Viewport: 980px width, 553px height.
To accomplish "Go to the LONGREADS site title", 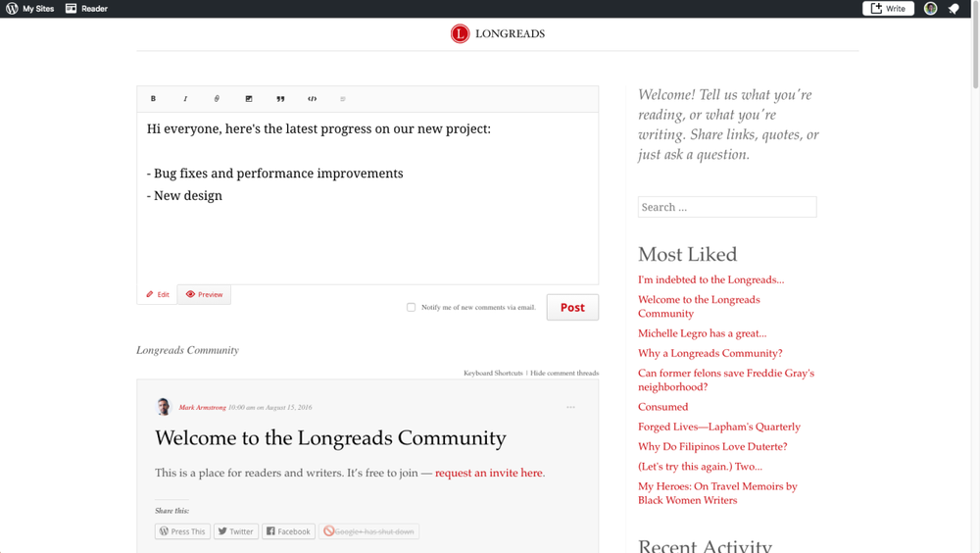I will (x=510, y=33).
